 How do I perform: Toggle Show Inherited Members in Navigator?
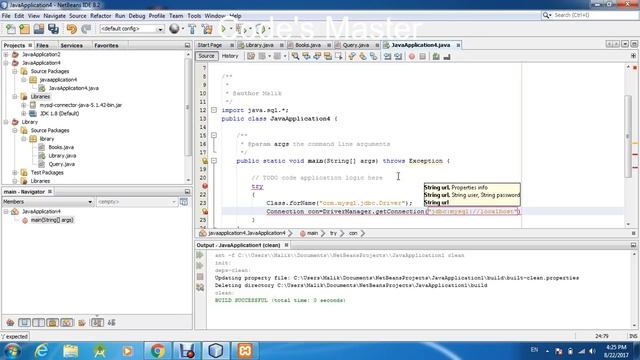[10, 322]
